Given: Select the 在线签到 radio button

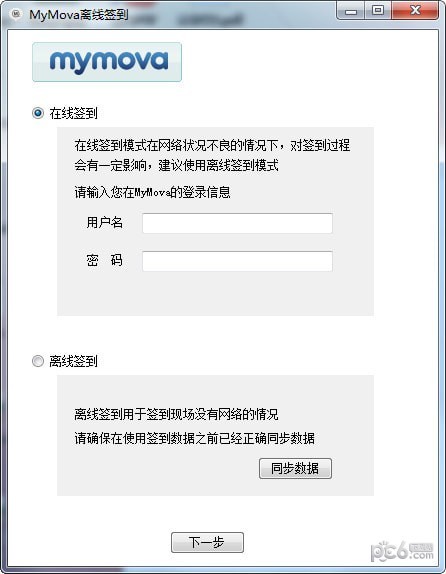Looking at the screenshot, I should [x=38, y=113].
